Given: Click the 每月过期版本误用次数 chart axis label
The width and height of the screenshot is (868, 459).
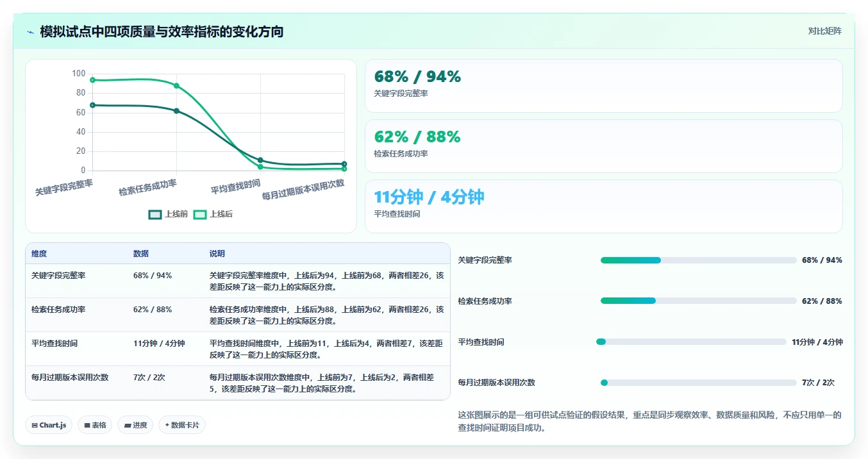Looking at the screenshot, I should [x=303, y=190].
